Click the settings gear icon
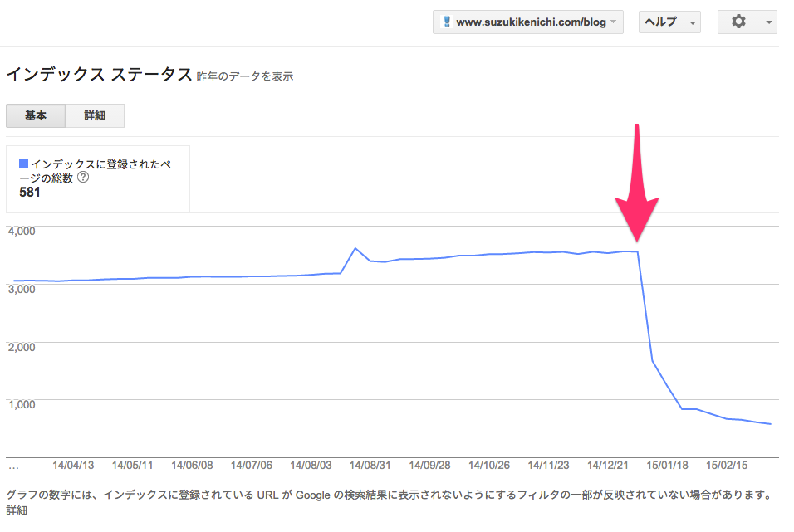 coord(738,22)
